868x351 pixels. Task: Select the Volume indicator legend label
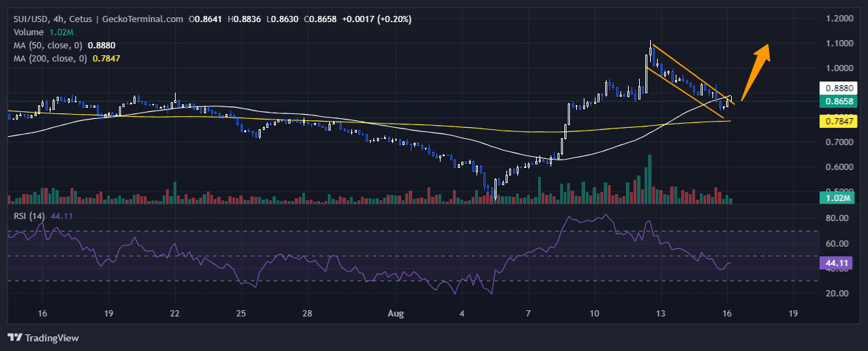click(x=28, y=32)
